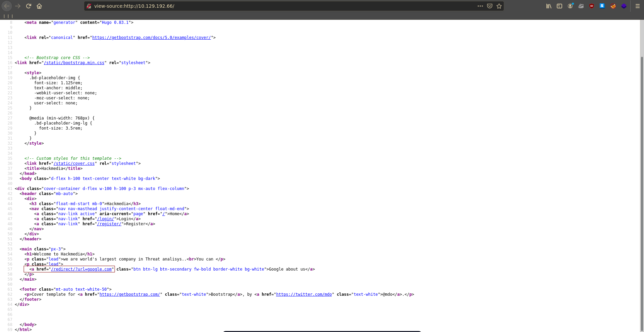Reload the current page
This screenshot has width=644, height=332.
pos(29,6)
